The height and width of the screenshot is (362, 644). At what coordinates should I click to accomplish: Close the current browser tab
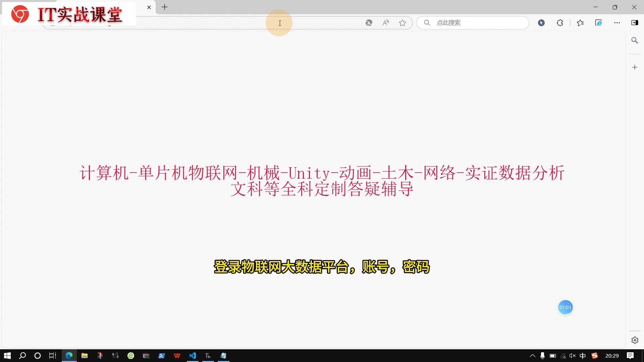(x=149, y=7)
